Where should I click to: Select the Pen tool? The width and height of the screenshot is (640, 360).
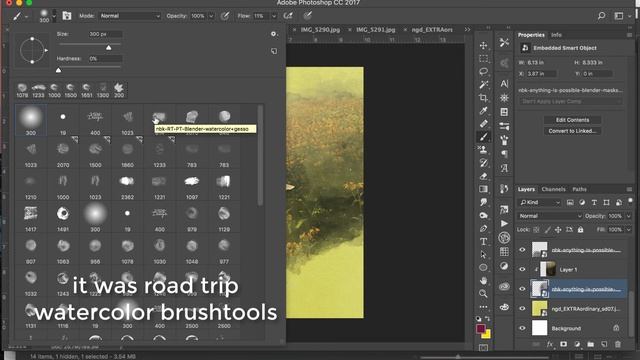pyautogui.click(x=484, y=228)
